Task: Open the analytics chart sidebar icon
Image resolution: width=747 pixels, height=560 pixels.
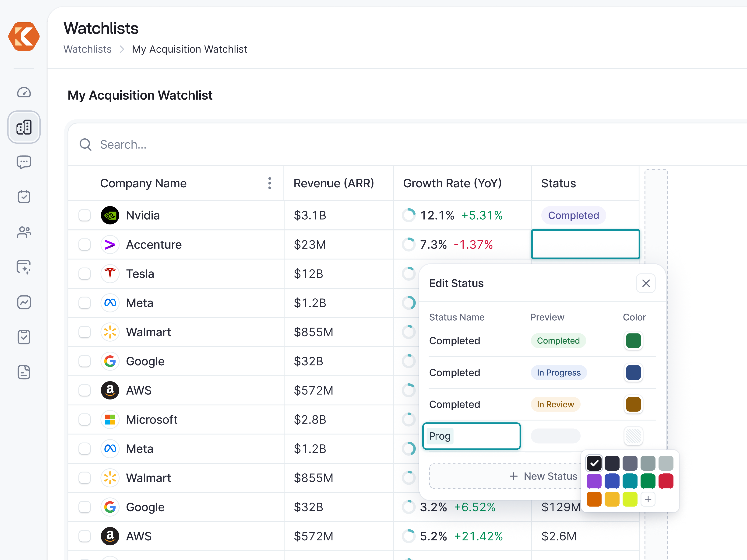Action: coord(24,302)
